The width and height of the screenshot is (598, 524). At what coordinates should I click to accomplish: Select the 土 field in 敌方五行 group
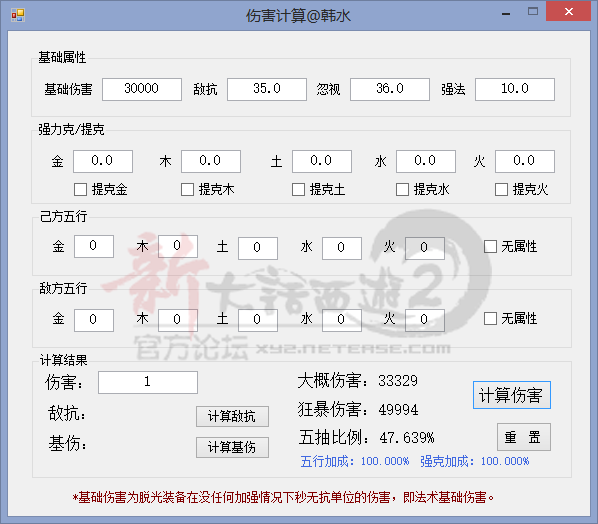tap(258, 320)
